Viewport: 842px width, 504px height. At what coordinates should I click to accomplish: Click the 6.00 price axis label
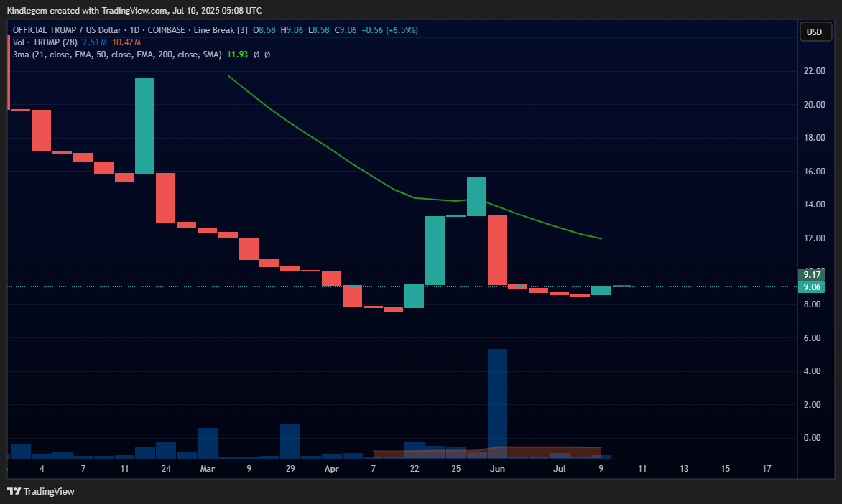point(812,337)
